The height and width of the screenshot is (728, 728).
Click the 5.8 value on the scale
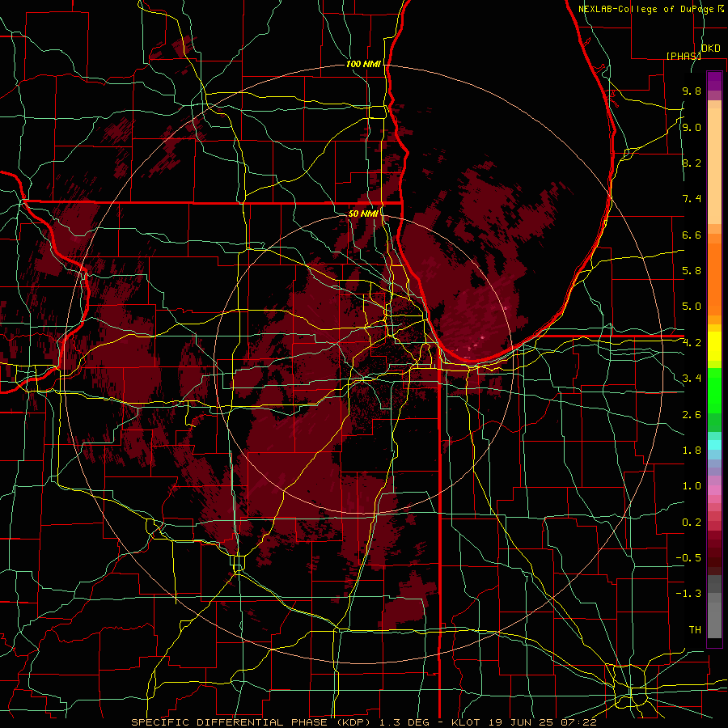pyautogui.click(x=692, y=271)
